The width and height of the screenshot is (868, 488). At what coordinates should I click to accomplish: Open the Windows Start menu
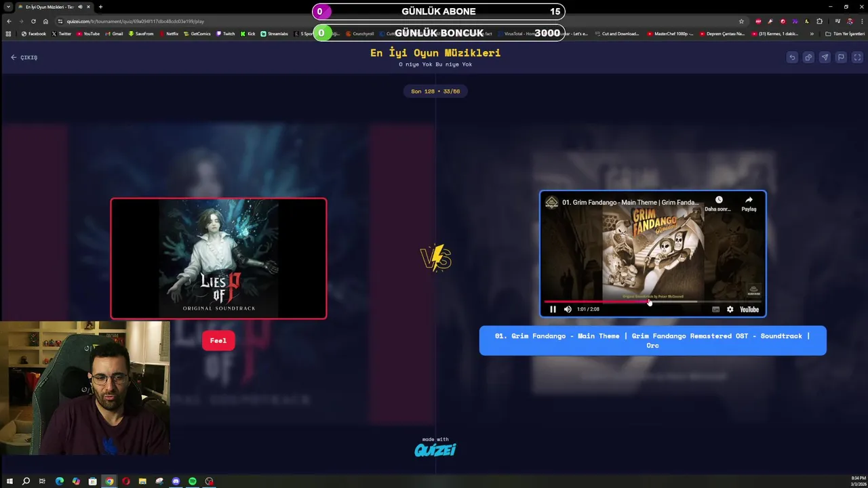point(9,481)
